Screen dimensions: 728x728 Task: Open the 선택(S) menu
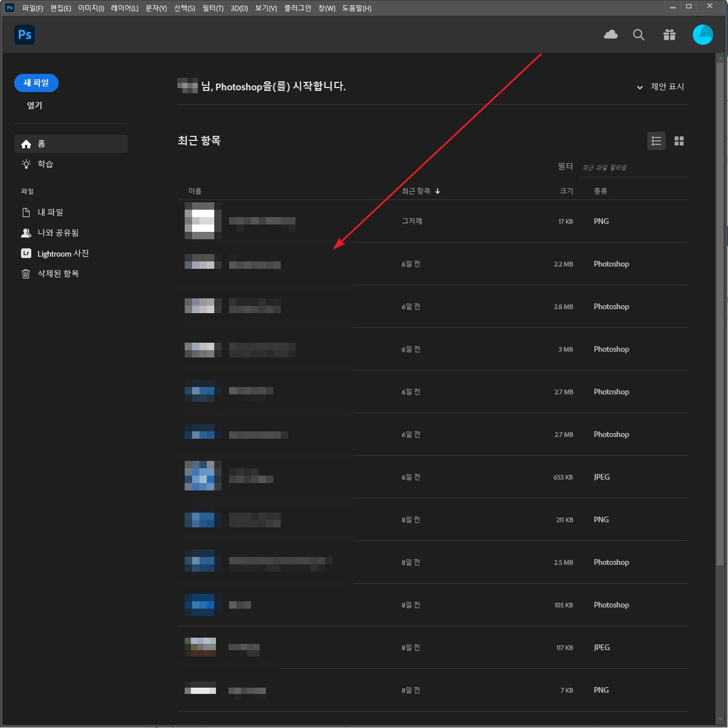pyautogui.click(x=185, y=8)
